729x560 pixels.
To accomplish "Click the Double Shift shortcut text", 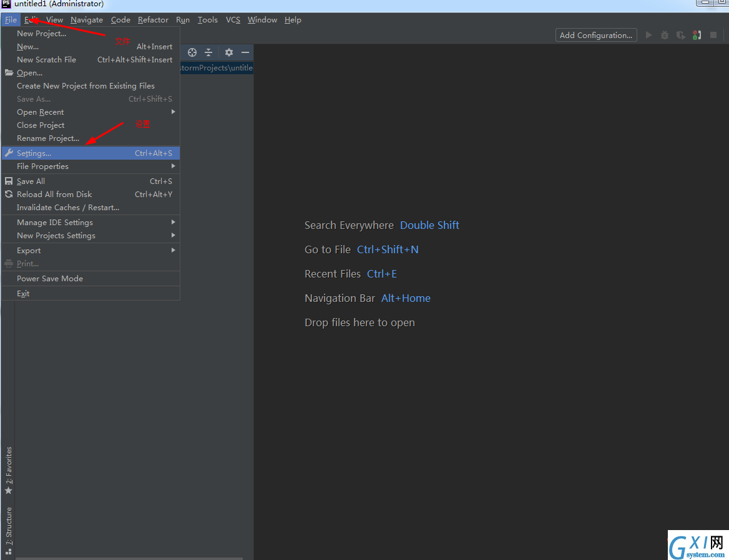I will point(429,225).
